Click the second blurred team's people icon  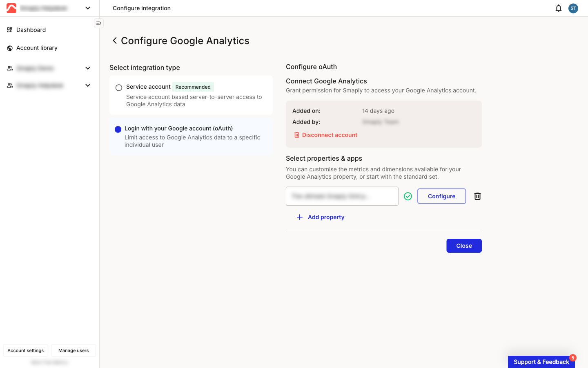click(x=10, y=85)
